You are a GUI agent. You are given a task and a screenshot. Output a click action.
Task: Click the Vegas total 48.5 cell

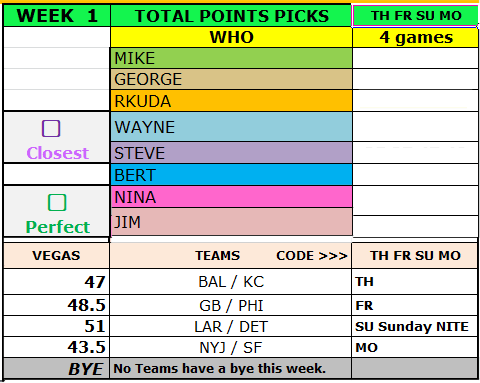click(x=57, y=305)
